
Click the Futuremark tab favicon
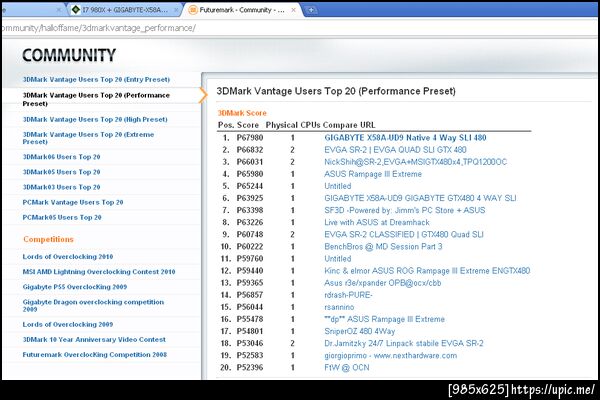coord(194,10)
